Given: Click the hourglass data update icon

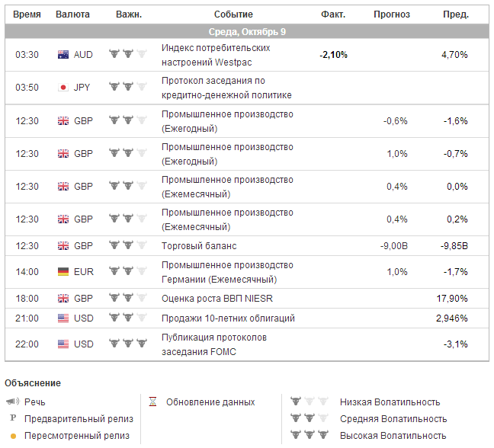Looking at the screenshot, I should point(152,402).
